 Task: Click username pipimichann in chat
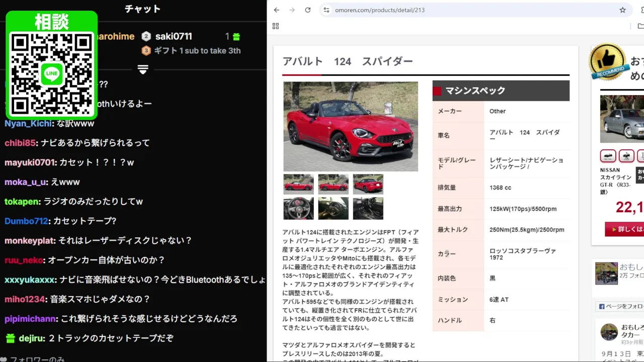click(x=30, y=319)
